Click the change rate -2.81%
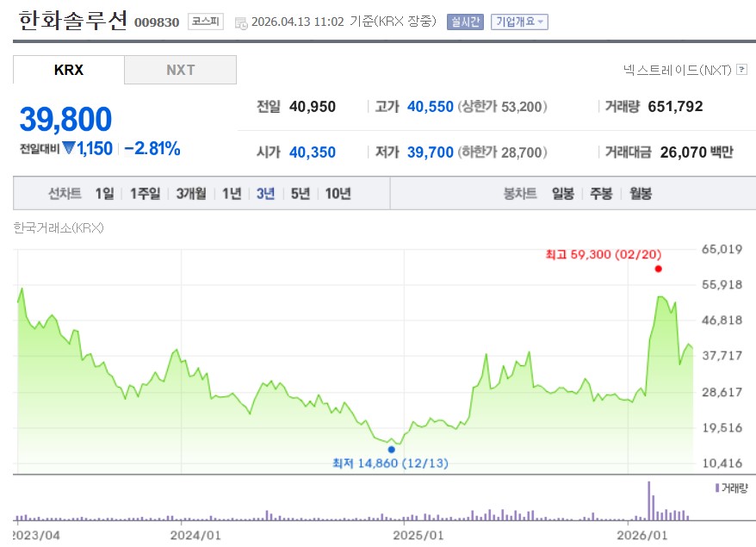The image size is (756, 547). click(152, 148)
